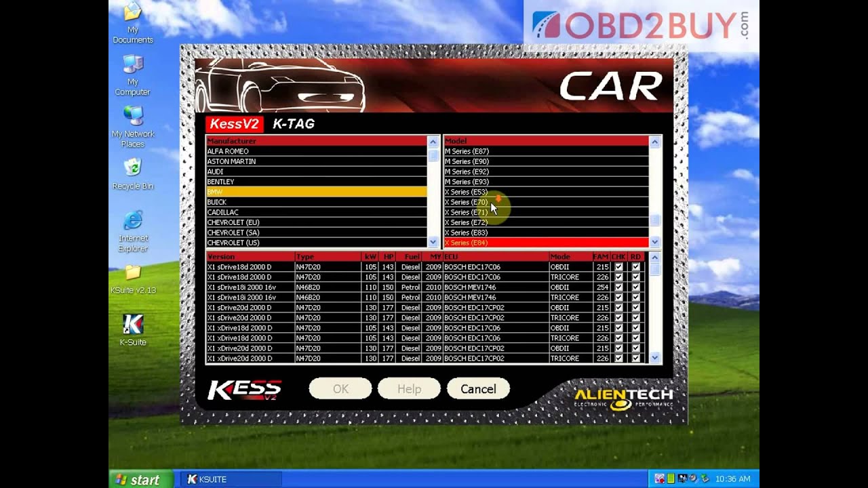This screenshot has width=868, height=488.
Task: Click Manufacturer list scroll-up arrow
Action: click(433, 142)
